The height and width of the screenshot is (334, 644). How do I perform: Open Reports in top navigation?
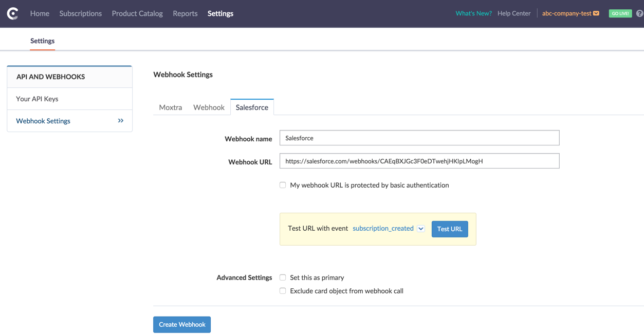click(185, 13)
